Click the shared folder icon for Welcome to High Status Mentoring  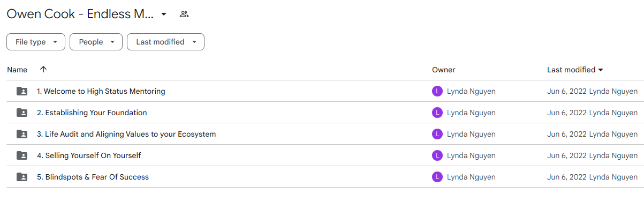point(22,91)
